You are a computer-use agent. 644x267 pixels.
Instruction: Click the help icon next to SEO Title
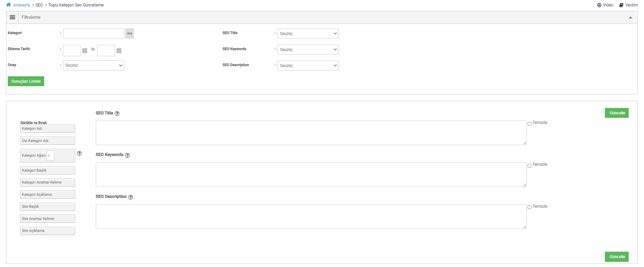click(x=117, y=113)
